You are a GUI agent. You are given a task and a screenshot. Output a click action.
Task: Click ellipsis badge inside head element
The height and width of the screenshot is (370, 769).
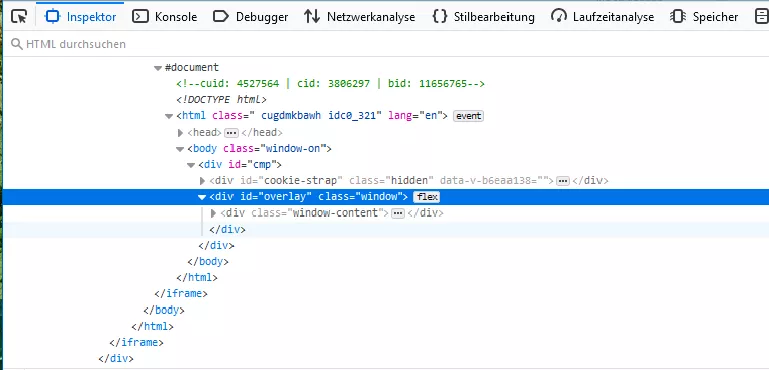point(231,132)
